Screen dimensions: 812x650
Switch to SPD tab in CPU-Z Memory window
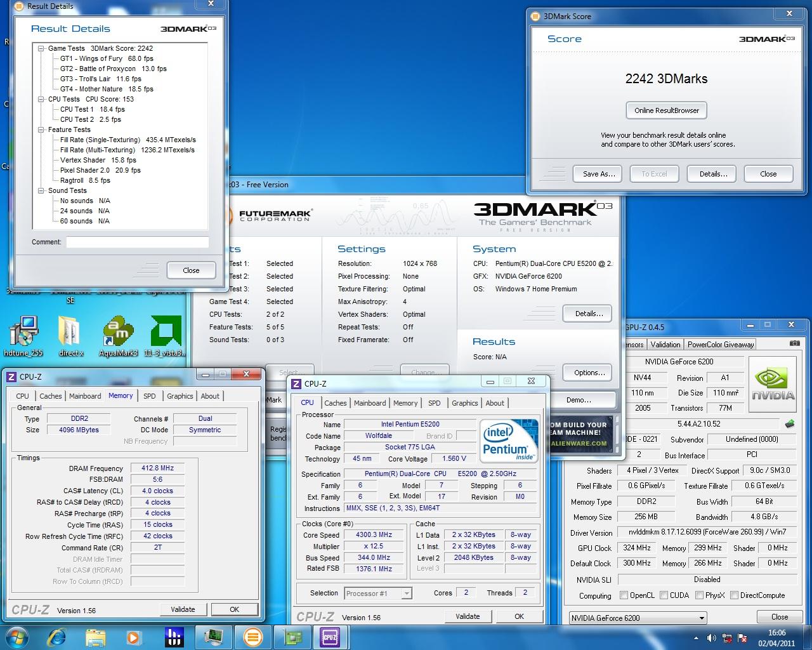tap(150, 396)
